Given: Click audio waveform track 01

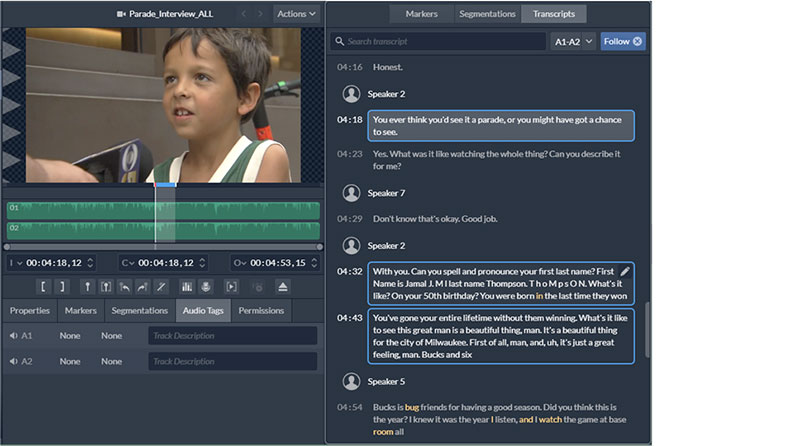Looking at the screenshot, I should pyautogui.click(x=163, y=210).
